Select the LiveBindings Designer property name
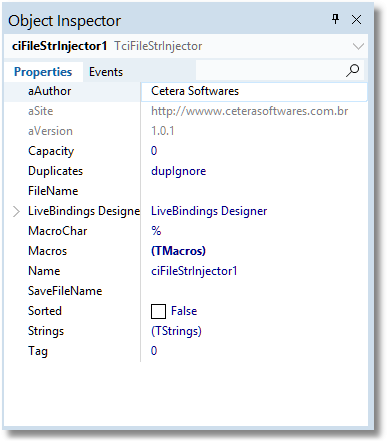 [x=84, y=211]
